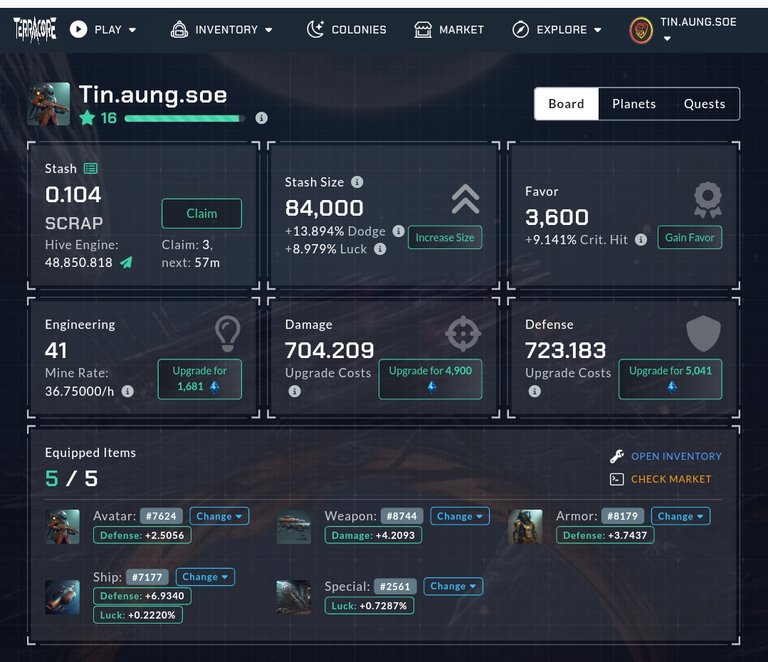Click the Market storefront icon

click(423, 29)
